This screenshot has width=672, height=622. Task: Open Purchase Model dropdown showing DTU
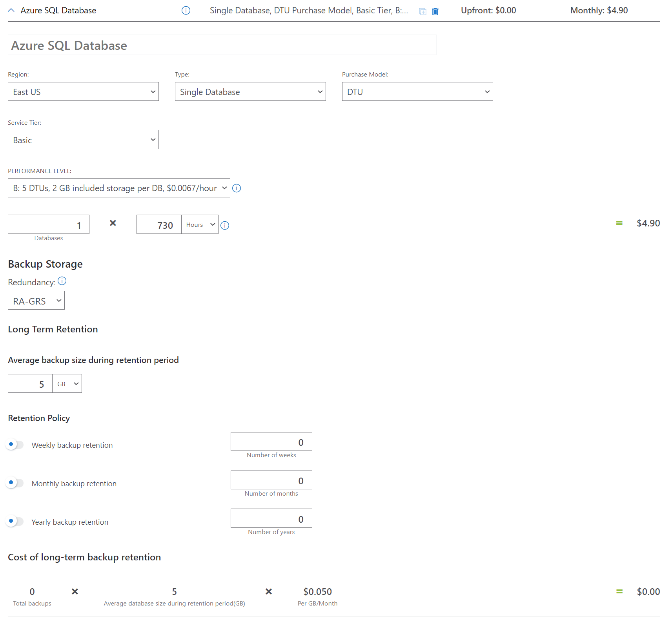pyautogui.click(x=417, y=91)
